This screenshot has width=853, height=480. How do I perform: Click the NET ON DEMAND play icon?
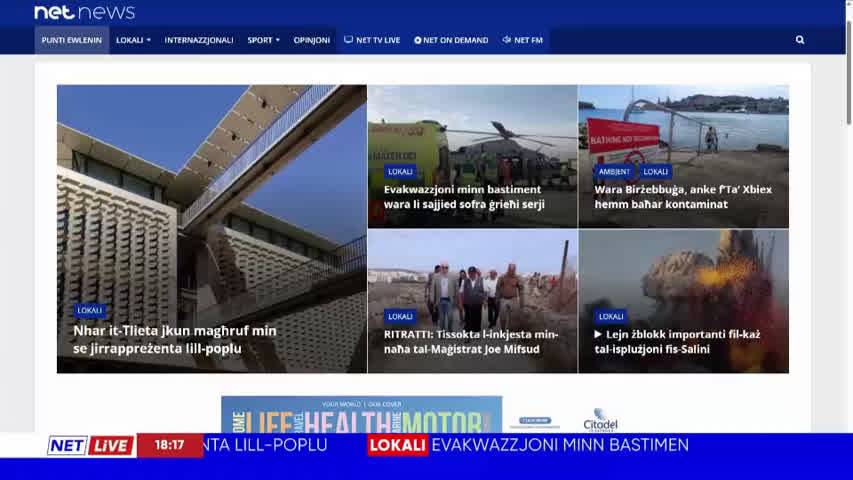418,40
